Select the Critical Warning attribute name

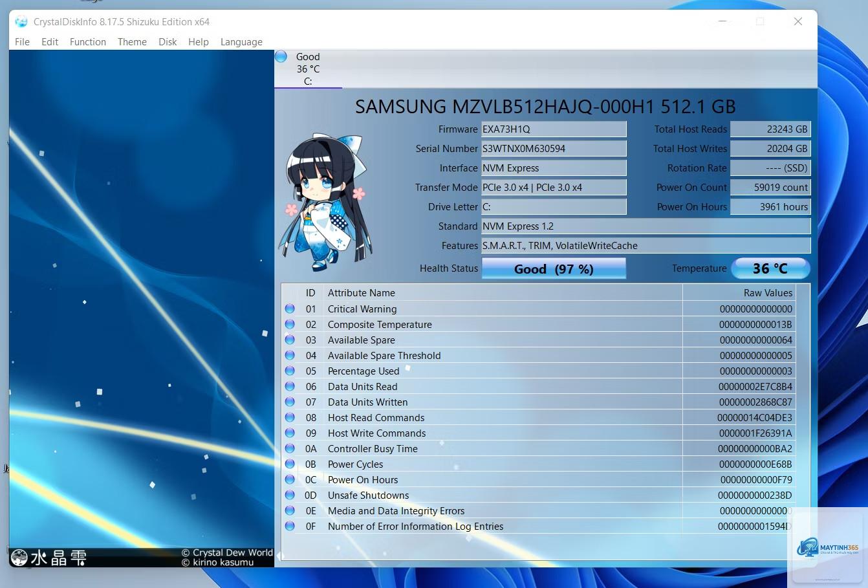362,309
